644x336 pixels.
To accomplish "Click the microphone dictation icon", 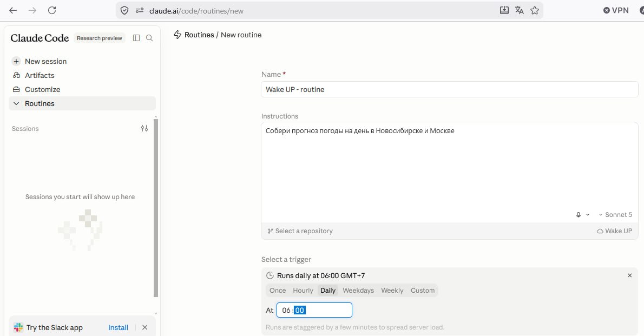I will pyautogui.click(x=579, y=215).
